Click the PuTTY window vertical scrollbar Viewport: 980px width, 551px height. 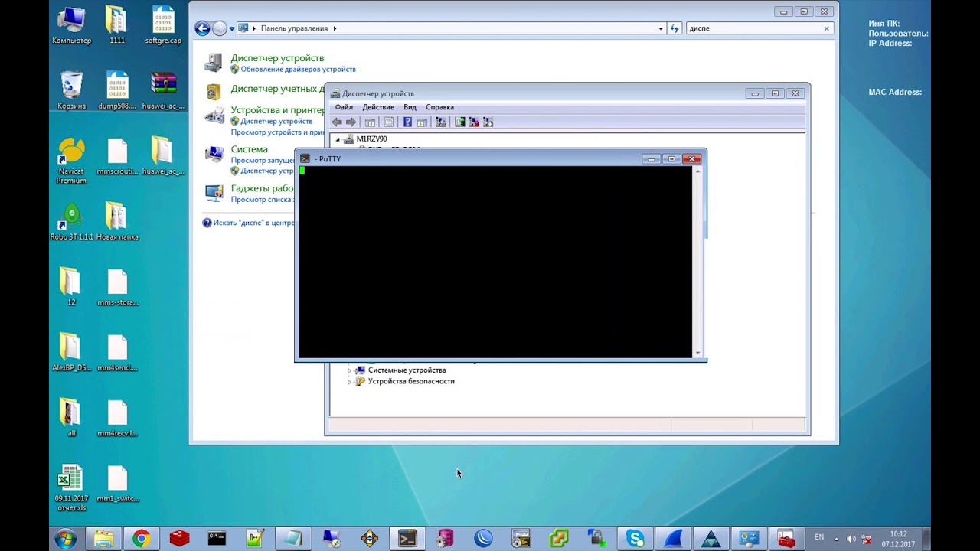[x=697, y=262]
